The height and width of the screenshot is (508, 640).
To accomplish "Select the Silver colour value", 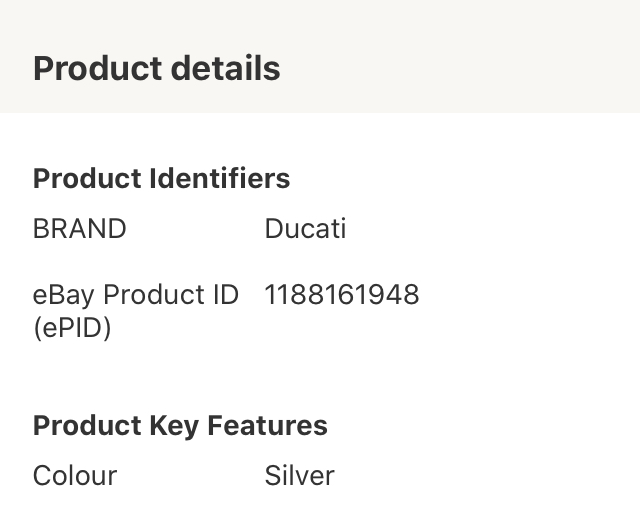I will [x=300, y=476].
